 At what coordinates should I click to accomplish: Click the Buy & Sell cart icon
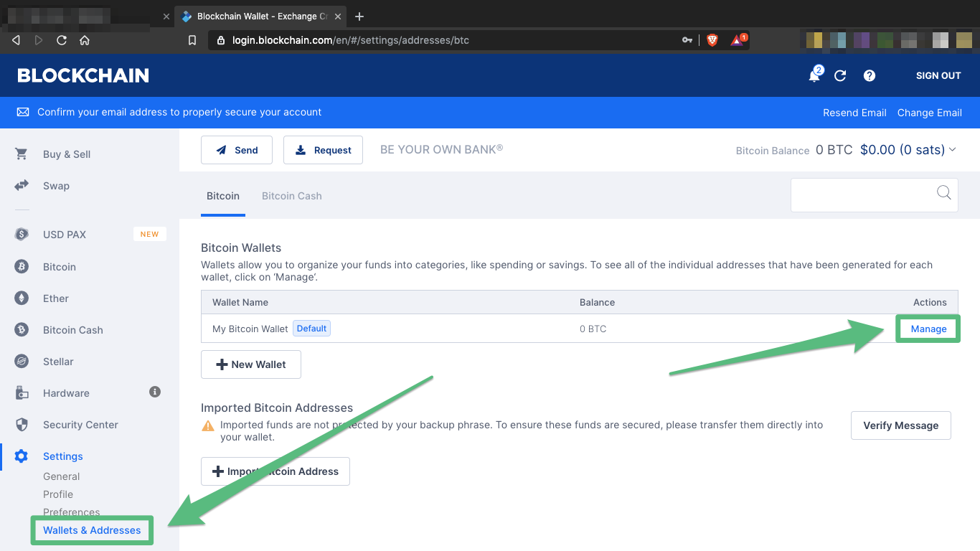[22, 154]
